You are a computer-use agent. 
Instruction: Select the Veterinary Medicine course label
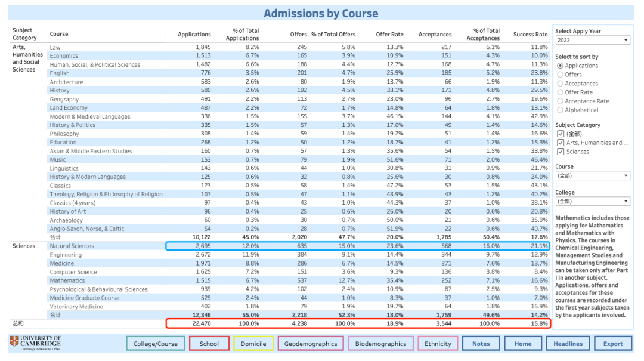click(76, 306)
